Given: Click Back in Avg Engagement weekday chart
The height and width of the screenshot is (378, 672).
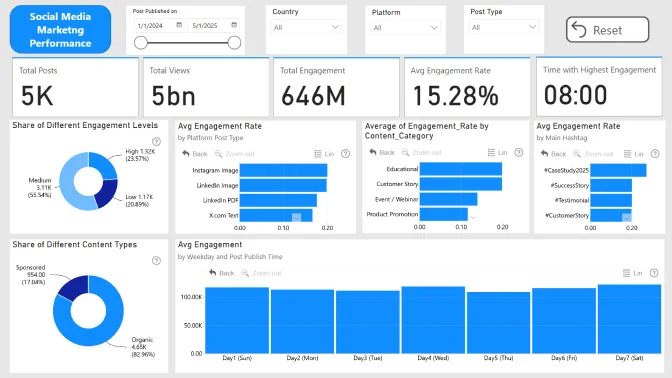Looking at the screenshot, I should point(222,273).
